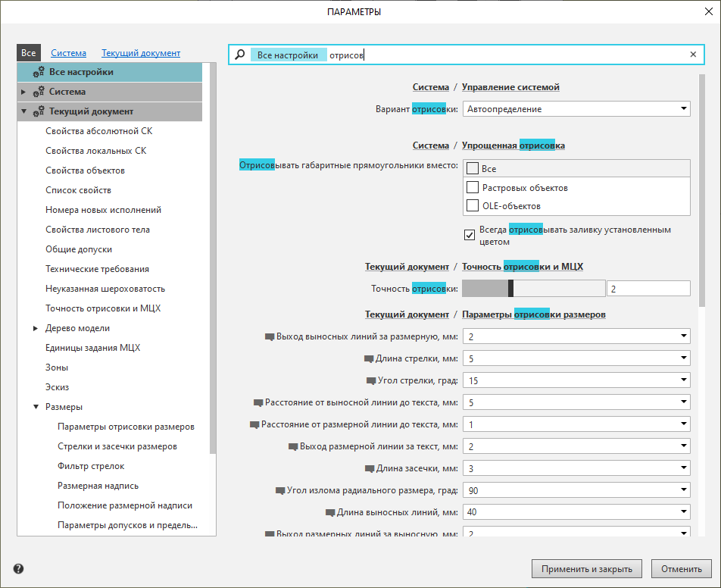Uncheck Всегда отрисовывать заливку установленным цветом
721x588 pixels.
tap(470, 235)
